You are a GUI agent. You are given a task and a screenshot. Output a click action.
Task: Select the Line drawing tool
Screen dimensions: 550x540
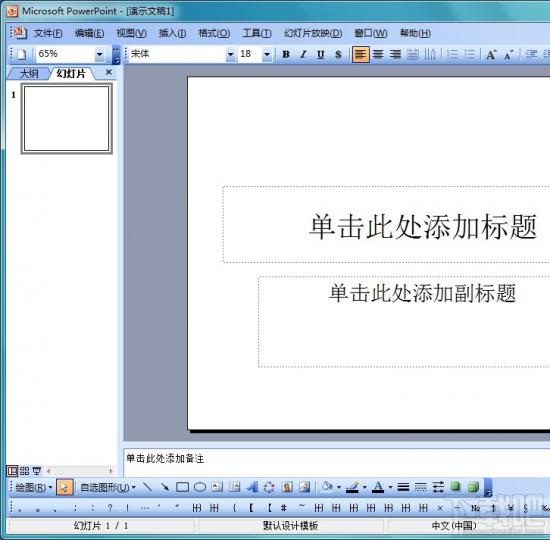click(x=147, y=487)
